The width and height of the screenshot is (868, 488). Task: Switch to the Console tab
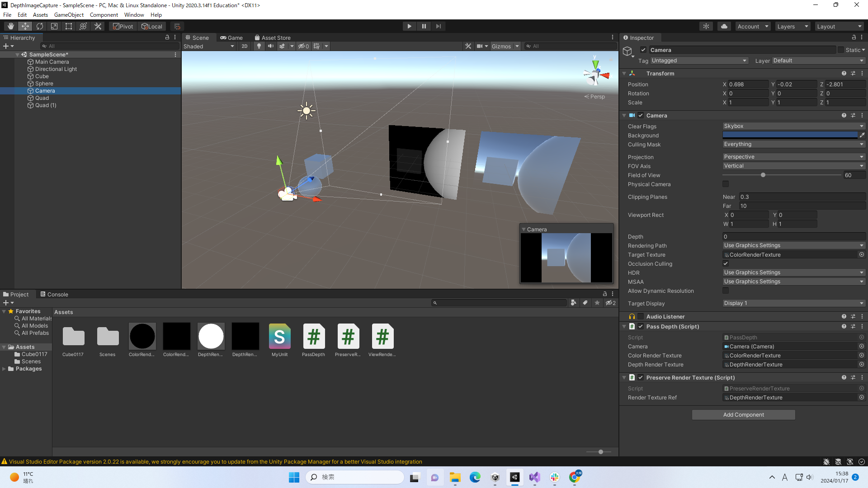pyautogui.click(x=54, y=294)
